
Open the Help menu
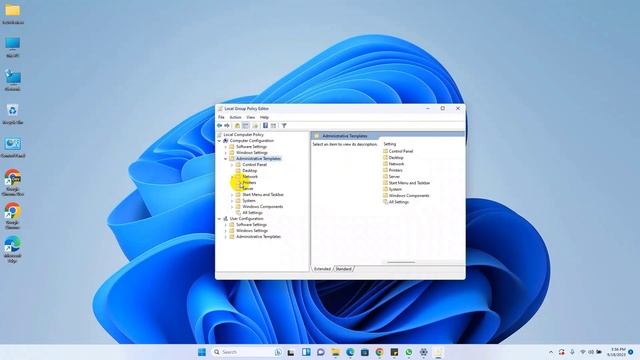[x=264, y=118]
